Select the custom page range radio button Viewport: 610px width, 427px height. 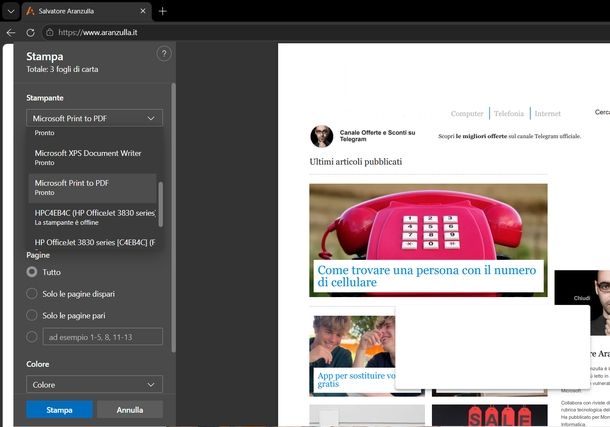(x=32, y=337)
